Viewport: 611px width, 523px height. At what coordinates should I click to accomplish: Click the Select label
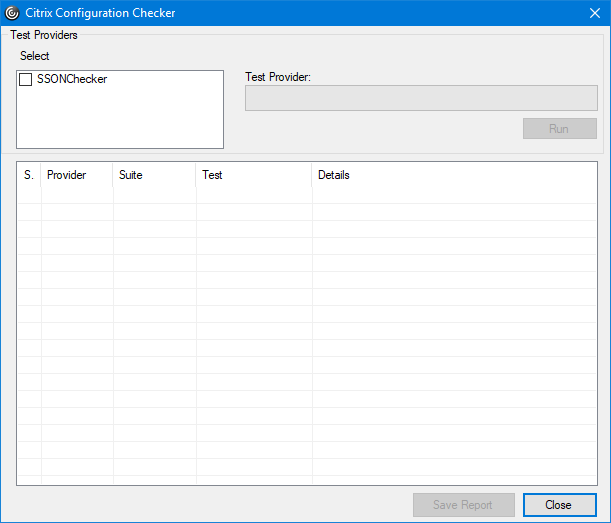coord(35,56)
